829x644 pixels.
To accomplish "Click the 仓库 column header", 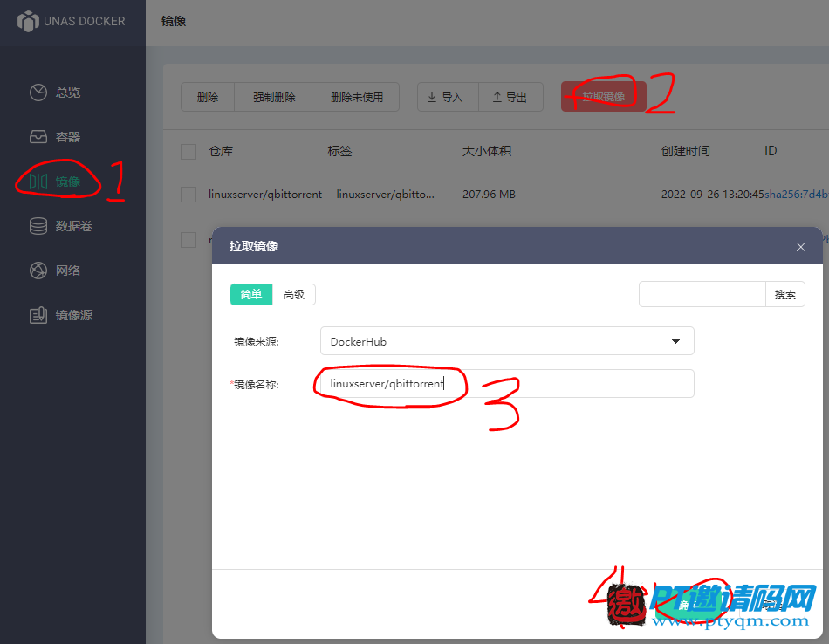I will (221, 152).
